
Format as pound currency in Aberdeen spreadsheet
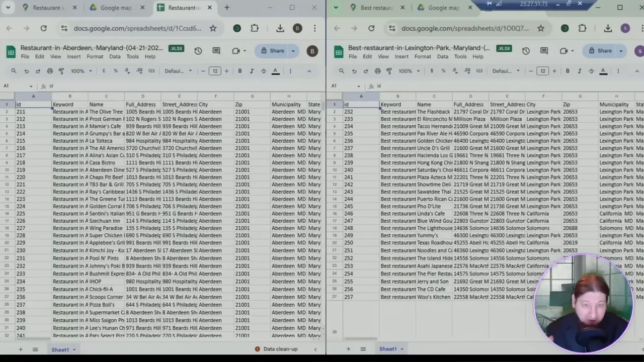click(104, 71)
